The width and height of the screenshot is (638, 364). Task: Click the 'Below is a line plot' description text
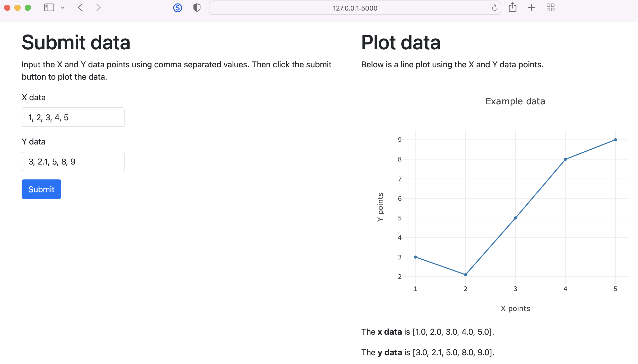click(452, 65)
